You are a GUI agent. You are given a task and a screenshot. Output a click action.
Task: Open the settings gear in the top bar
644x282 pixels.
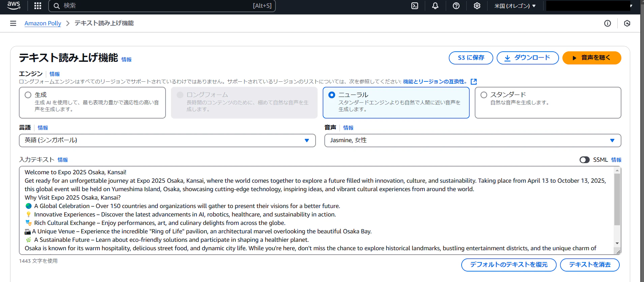477,6
